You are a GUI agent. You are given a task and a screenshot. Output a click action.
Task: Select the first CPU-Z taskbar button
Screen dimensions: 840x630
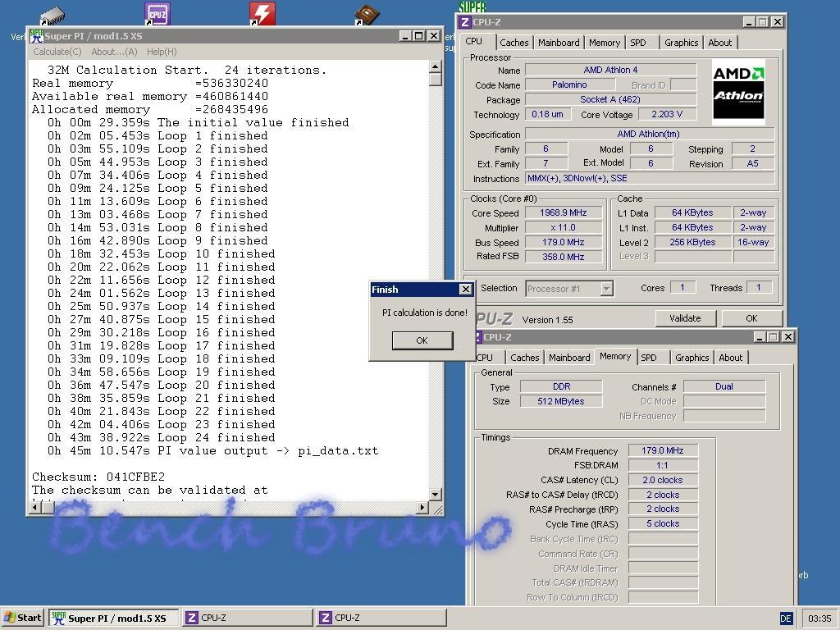(x=248, y=618)
